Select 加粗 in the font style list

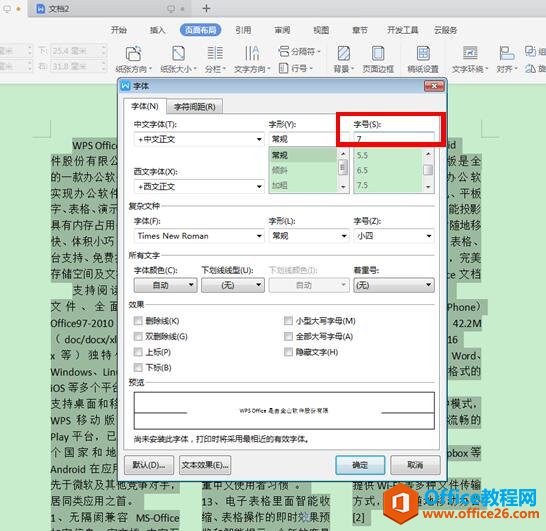tap(303, 185)
